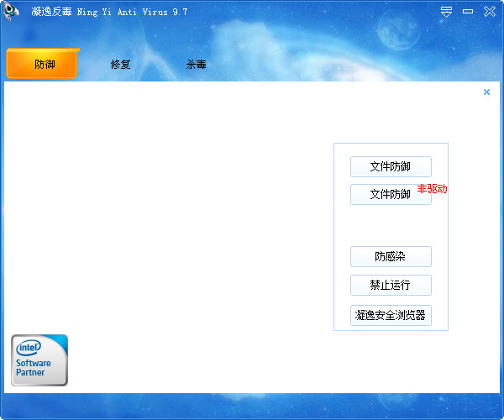Image resolution: width=504 pixels, height=420 pixels.
Task: Click the title text 凝逸反毒 Ning Yi Anti Virus 9.7
Action: click(109, 12)
